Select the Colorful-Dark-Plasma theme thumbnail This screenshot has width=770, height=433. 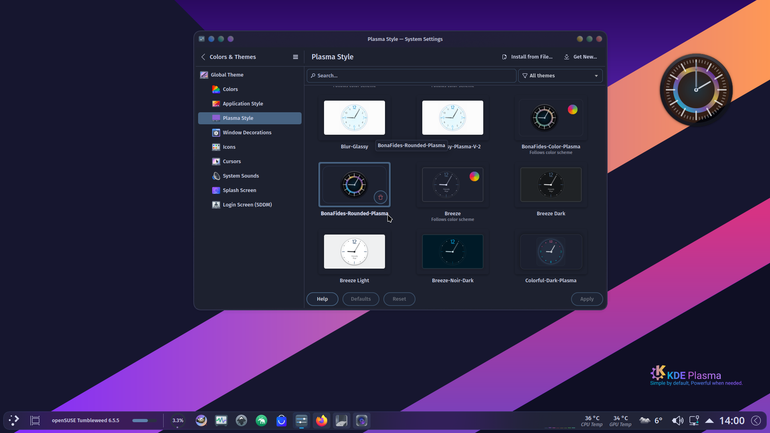(x=550, y=251)
